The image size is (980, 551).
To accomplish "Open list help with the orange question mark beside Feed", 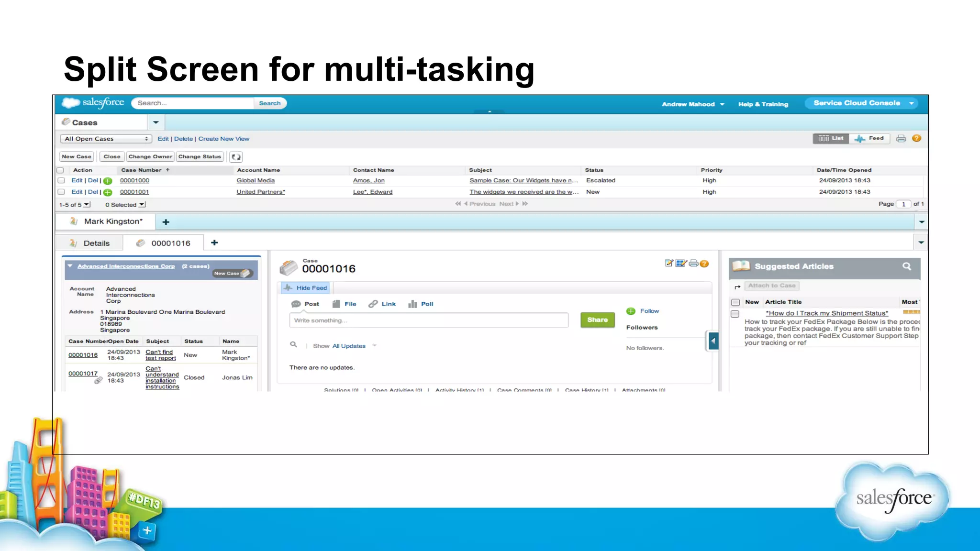I will click(916, 138).
